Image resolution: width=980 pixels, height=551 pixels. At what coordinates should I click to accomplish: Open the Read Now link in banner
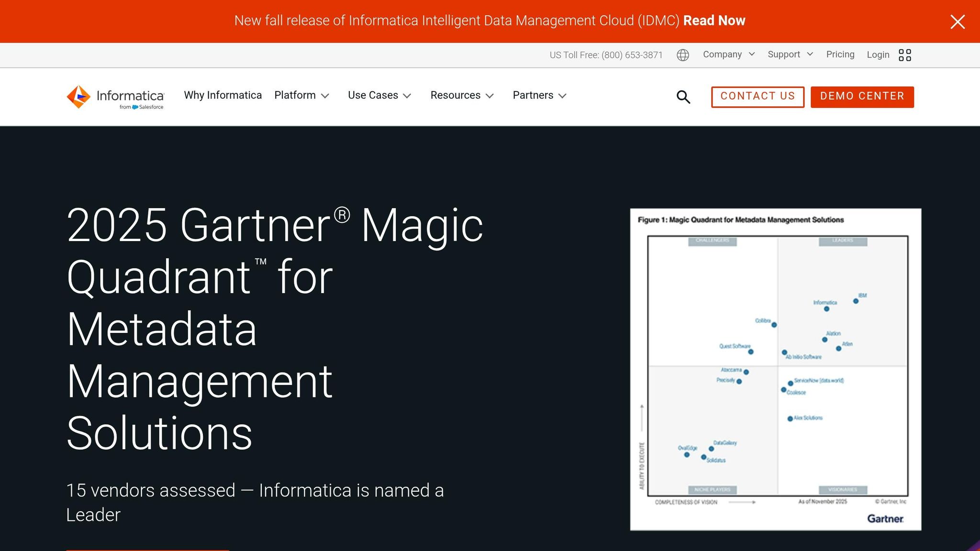pos(714,21)
